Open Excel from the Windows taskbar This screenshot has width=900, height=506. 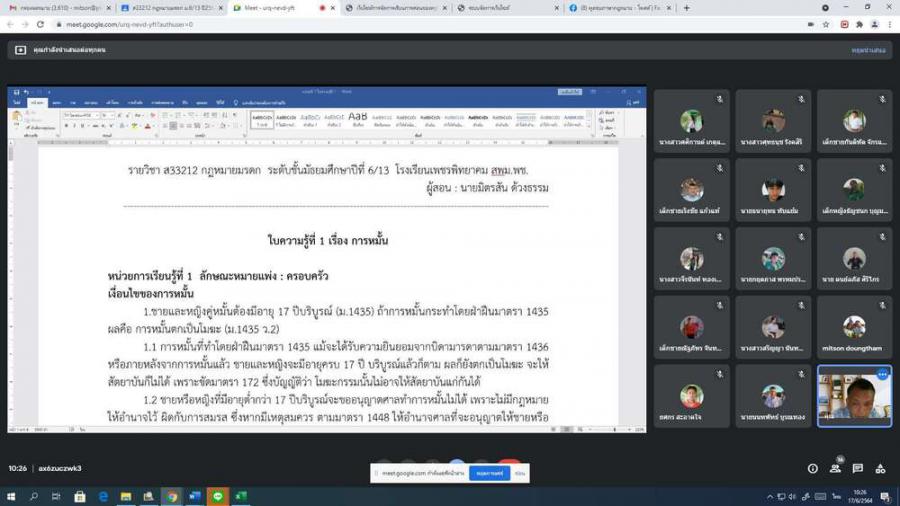241,496
